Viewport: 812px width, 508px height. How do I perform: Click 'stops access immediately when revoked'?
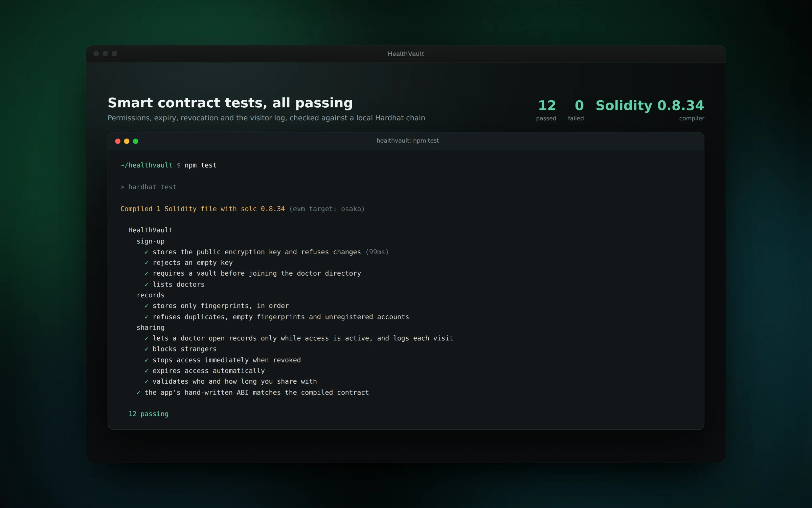227,360
